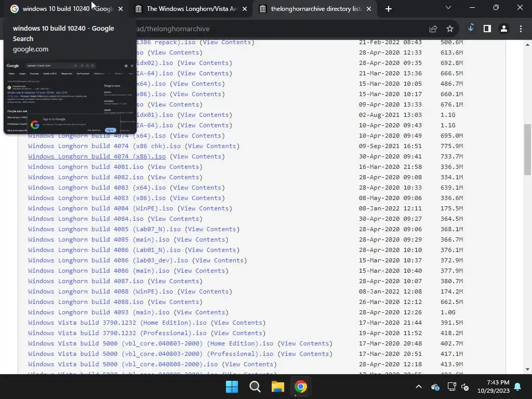Select size value 733.7M

[x=452, y=156]
